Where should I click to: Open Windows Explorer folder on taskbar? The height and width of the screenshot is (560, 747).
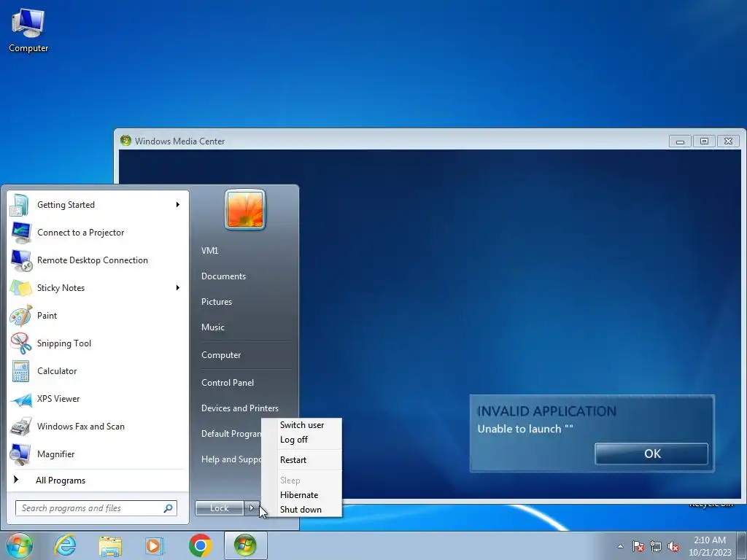(110, 545)
